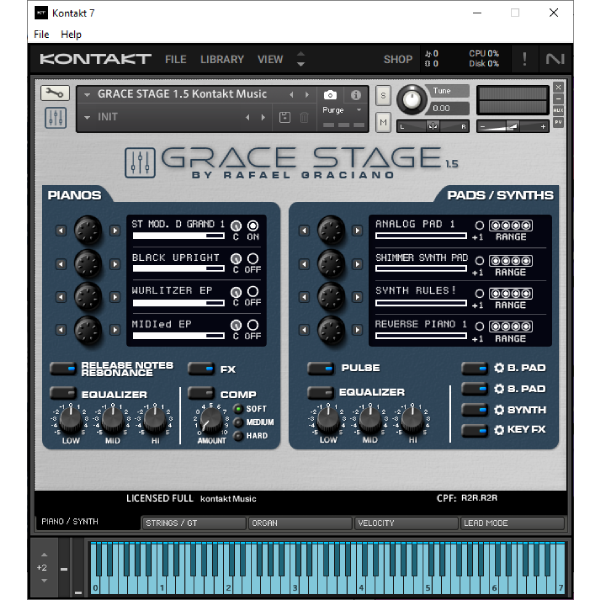
Task: Toggle the pianos FX switch
Action: point(201,369)
